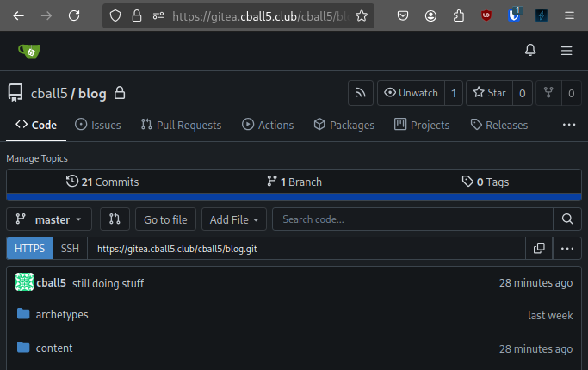Open the extensions puzzle icon
Viewport: 588px width, 370px height.
(458, 15)
